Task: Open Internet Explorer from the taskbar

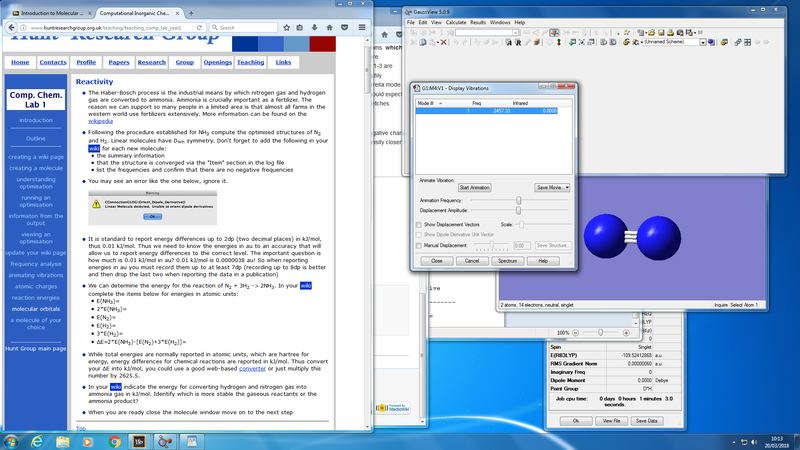Action: (x=37, y=442)
